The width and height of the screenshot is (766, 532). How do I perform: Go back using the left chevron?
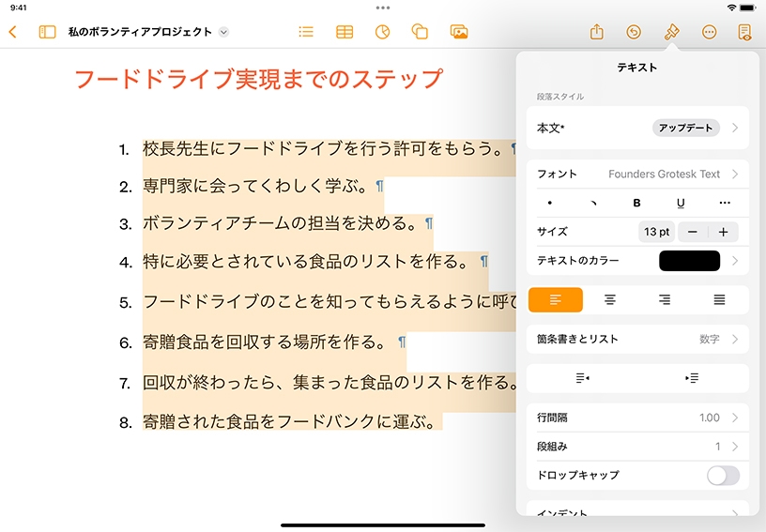(13, 32)
